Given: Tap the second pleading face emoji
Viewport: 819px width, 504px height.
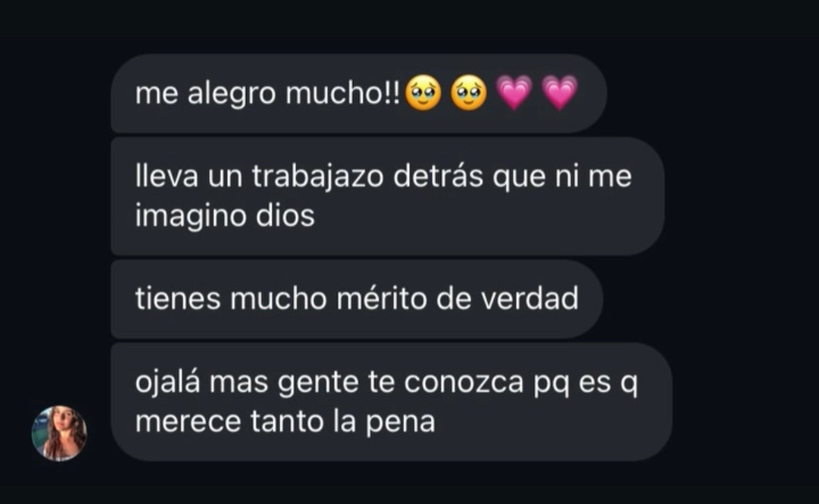Looking at the screenshot, I should pyautogui.click(x=468, y=93).
